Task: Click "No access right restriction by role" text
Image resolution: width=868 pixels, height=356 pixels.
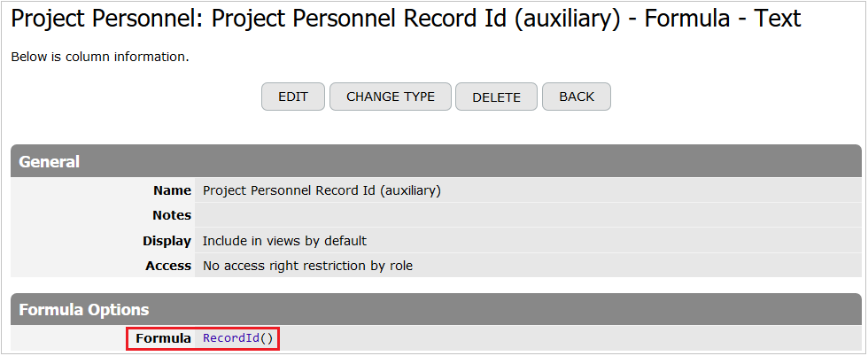Action: (x=307, y=266)
